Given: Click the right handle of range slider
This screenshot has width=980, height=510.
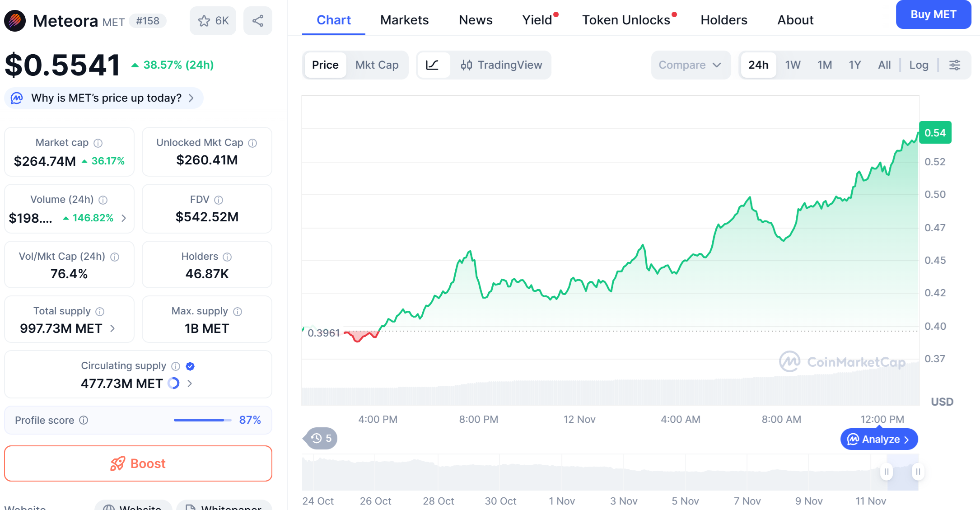Looking at the screenshot, I should [918, 472].
